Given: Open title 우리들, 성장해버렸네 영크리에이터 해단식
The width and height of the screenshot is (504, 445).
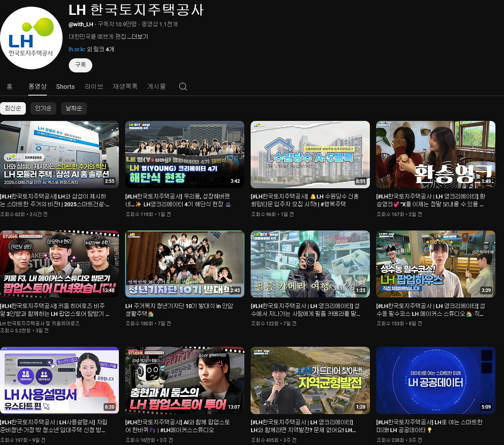Looking at the screenshot, I should click(x=179, y=200).
